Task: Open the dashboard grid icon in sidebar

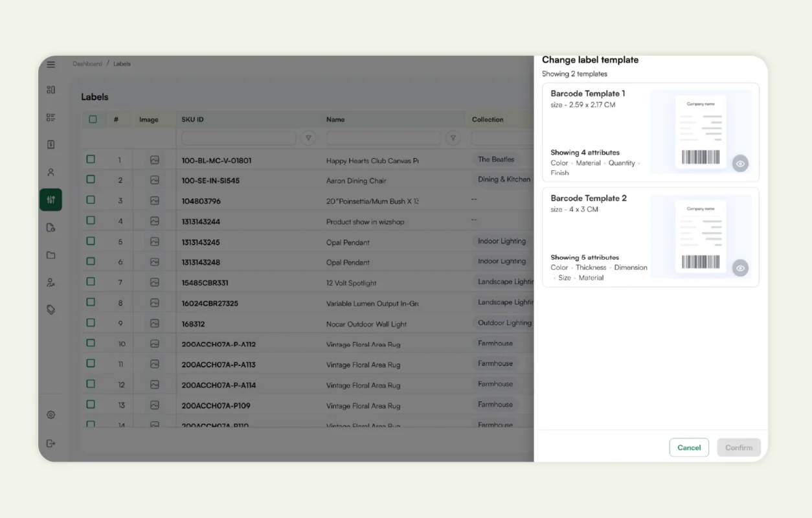Action: click(51, 89)
